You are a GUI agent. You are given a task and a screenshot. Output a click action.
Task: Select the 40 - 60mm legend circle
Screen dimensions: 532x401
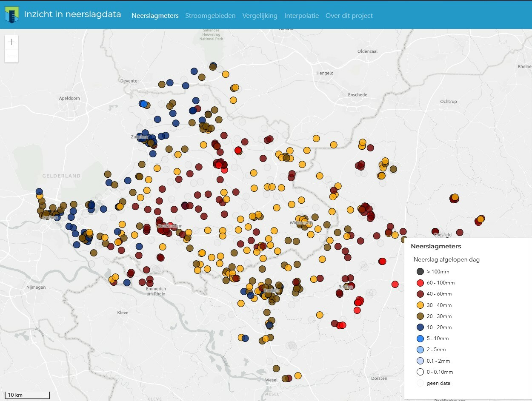pyautogui.click(x=420, y=294)
